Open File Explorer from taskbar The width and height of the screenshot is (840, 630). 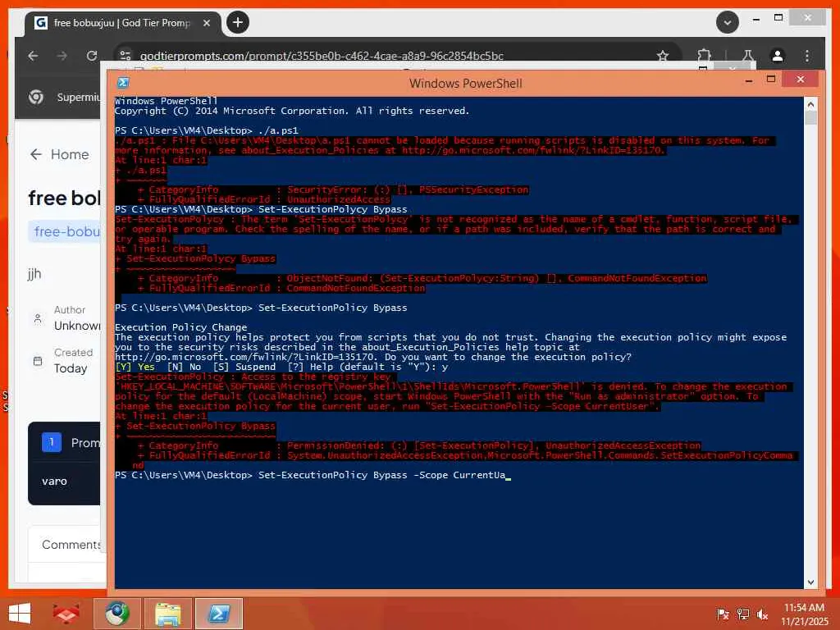[x=167, y=614]
